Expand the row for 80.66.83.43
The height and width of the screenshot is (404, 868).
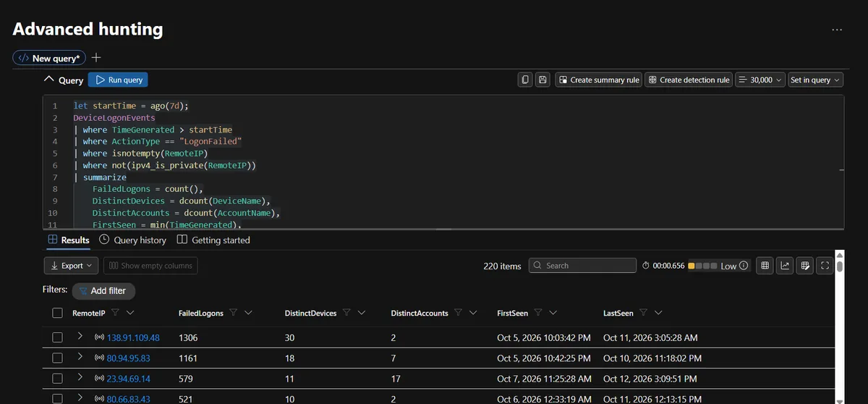pos(80,397)
